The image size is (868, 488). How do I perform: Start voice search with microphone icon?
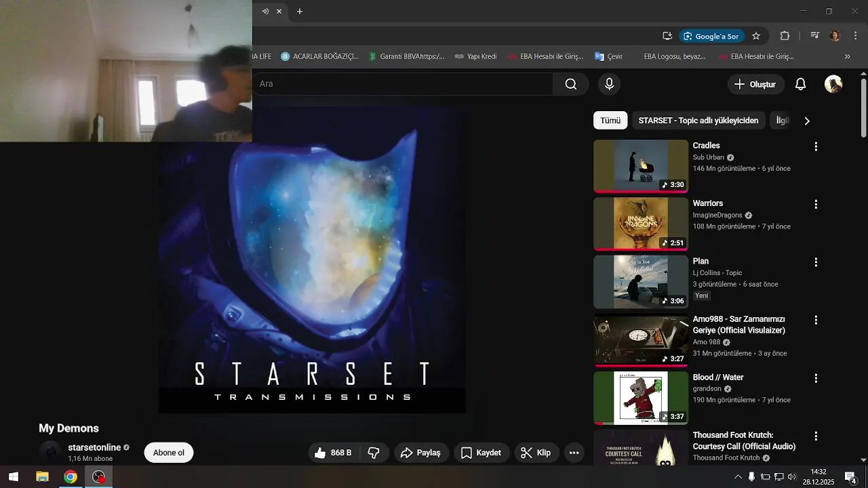click(609, 84)
